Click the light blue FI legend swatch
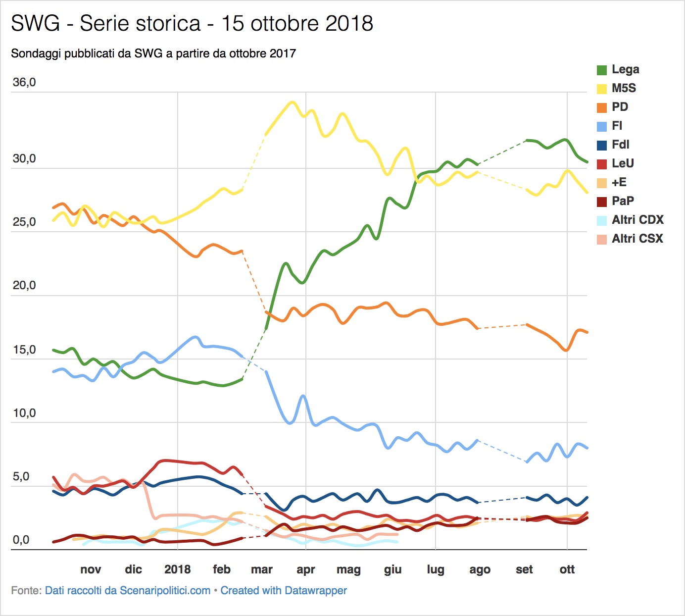The width and height of the screenshot is (685, 616). (x=602, y=126)
